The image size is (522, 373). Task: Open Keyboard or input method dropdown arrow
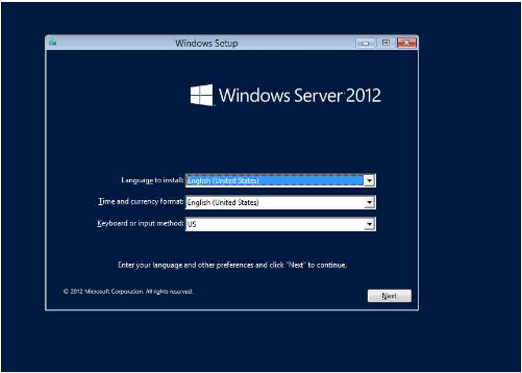(x=369, y=224)
